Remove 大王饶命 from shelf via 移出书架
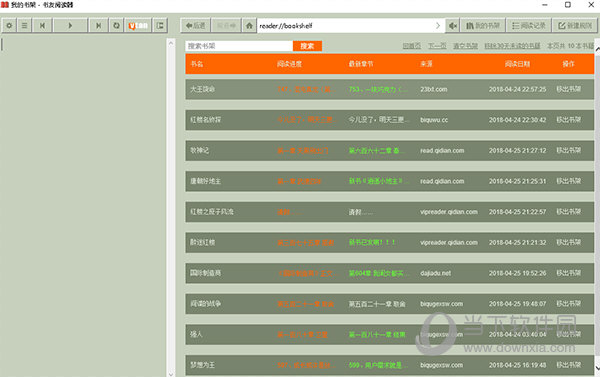Image resolution: width=600 pixels, height=377 pixels. pyautogui.click(x=569, y=89)
